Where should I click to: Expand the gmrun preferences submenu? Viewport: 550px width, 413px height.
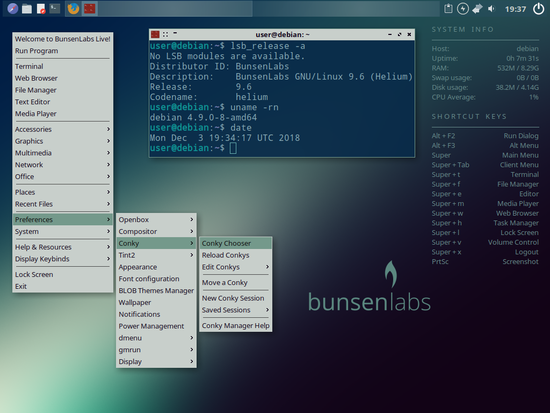tap(156, 350)
